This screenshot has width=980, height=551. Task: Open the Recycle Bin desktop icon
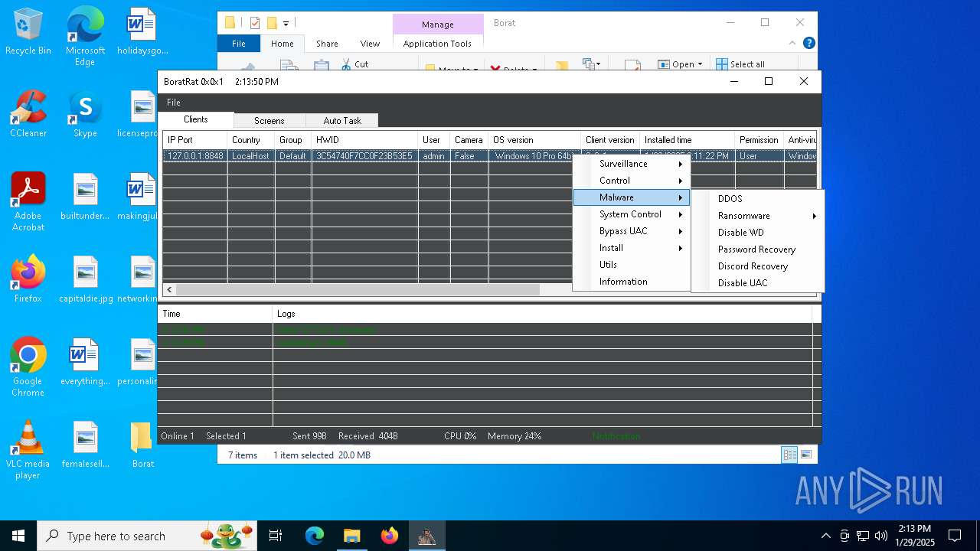coord(28,32)
